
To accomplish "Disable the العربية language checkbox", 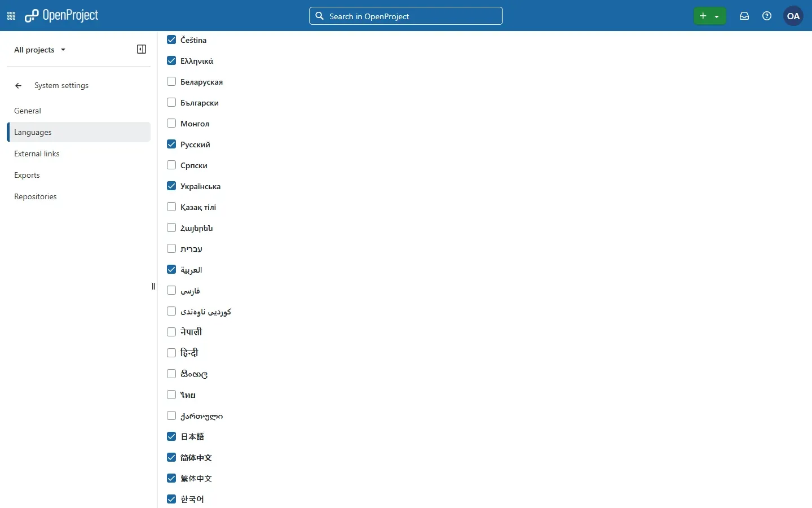I will (171, 269).
